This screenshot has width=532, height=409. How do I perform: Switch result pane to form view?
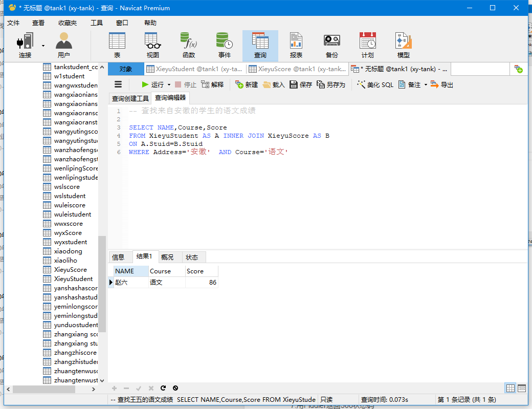(x=522, y=388)
